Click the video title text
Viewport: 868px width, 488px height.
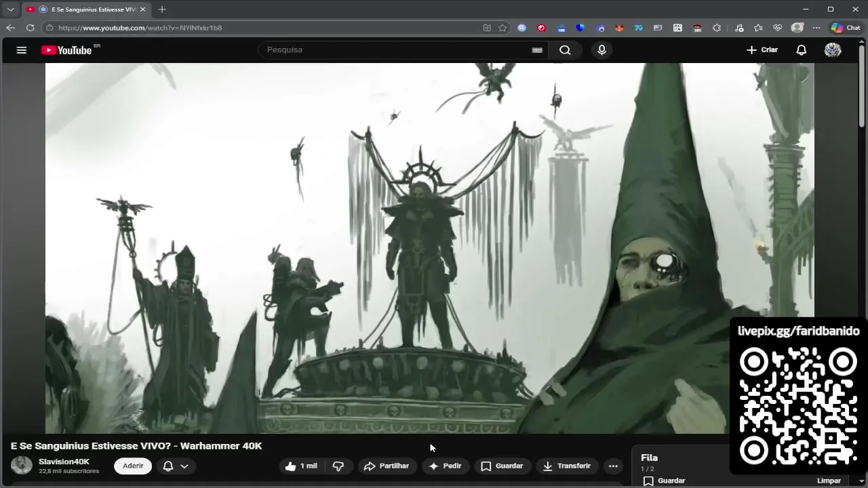[x=136, y=445]
